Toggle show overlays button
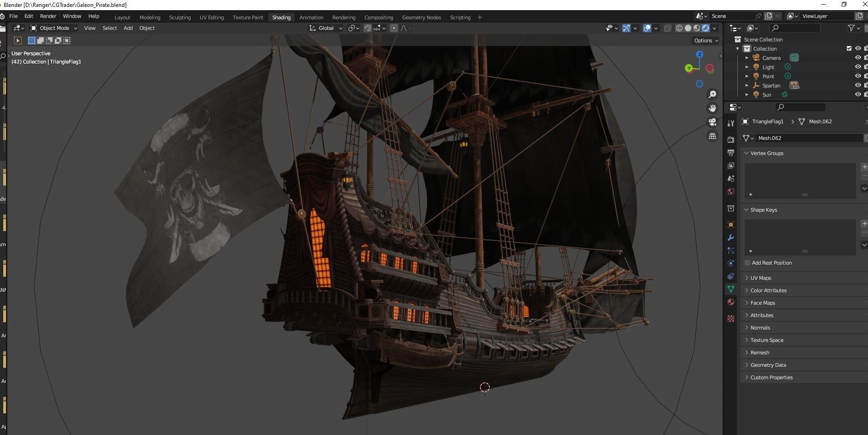Viewport: 868px width, 435px height. [x=647, y=28]
